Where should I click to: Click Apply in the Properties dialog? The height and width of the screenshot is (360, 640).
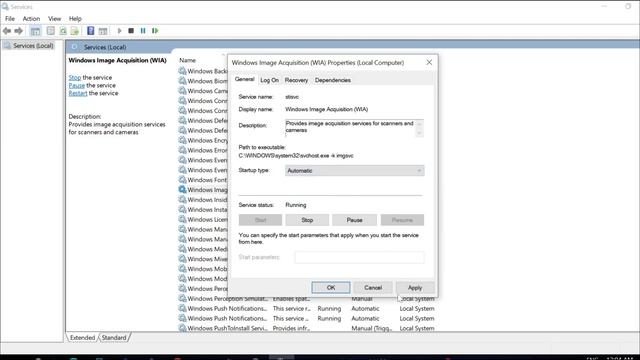(415, 288)
